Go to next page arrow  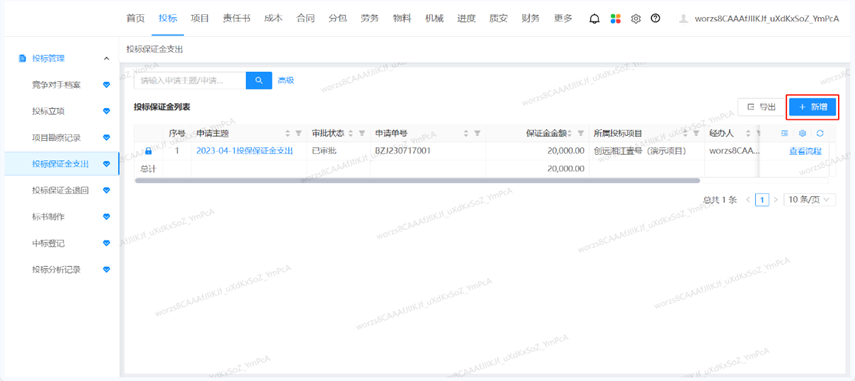click(x=775, y=199)
